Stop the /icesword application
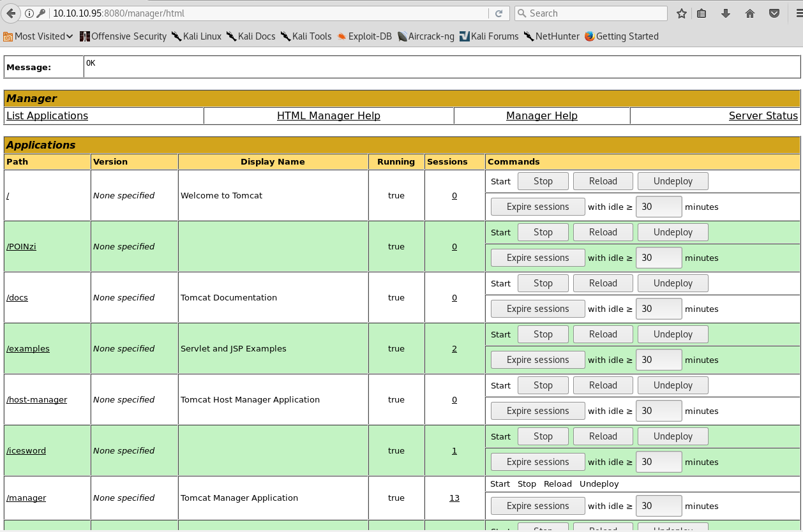The width and height of the screenshot is (803, 532). [x=543, y=436]
